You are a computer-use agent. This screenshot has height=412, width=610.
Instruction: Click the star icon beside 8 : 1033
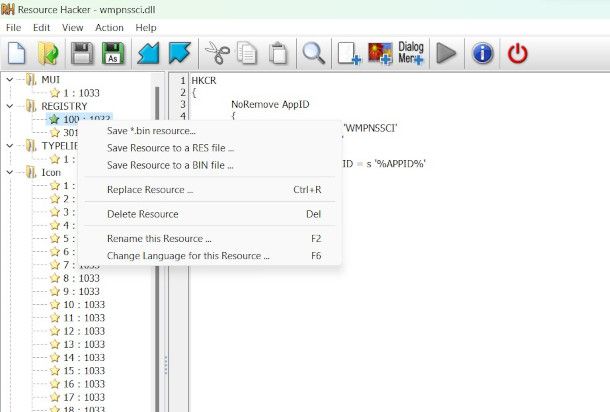55,278
